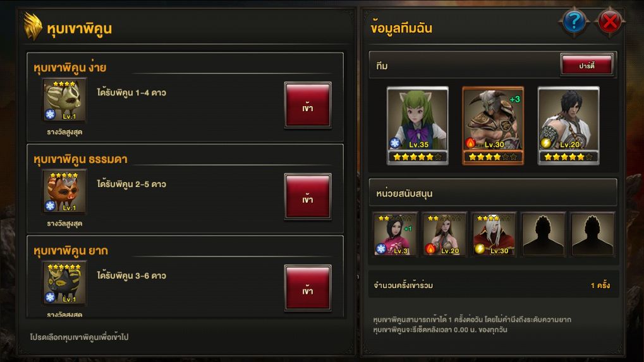The image size is (644, 362).
Task: Enter หุบเขาพิคูน ธรรมดา normal dungeon
Action: 308,196
